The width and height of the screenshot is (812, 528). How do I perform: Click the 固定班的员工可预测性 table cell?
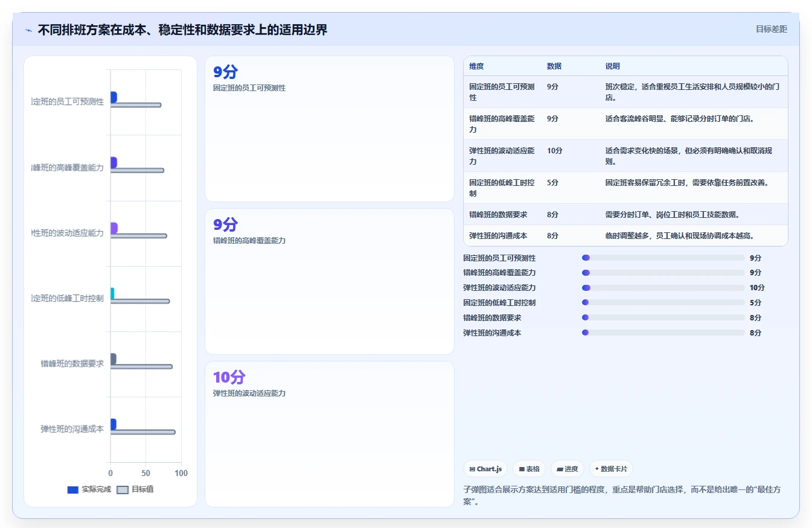(502, 92)
